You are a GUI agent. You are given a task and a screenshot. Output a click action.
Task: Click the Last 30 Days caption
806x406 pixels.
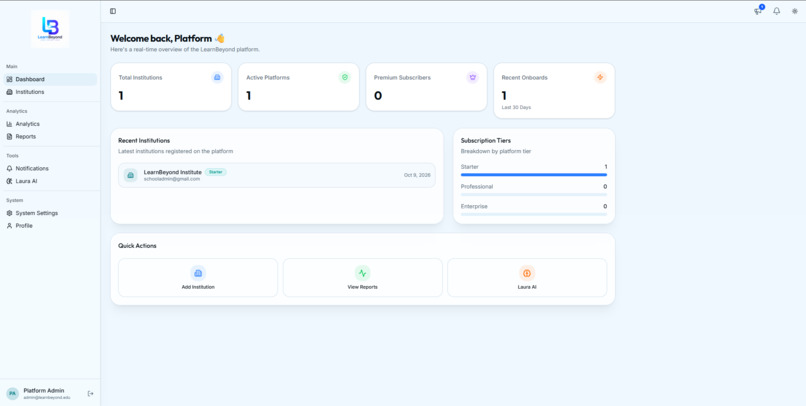(x=516, y=107)
